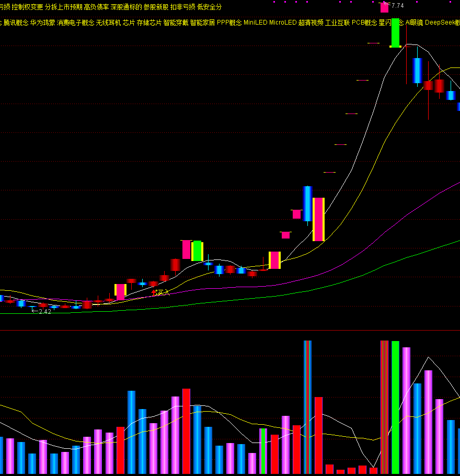Select the solid green volume bar

[395, 407]
